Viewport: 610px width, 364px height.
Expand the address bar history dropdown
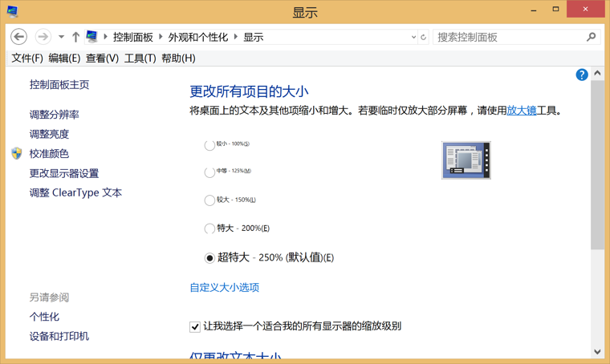[413, 37]
